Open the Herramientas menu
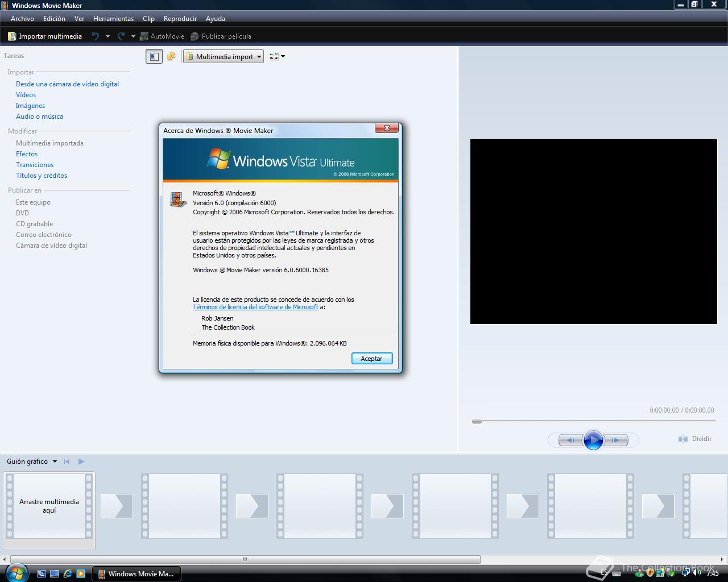The image size is (728, 582). point(113,18)
